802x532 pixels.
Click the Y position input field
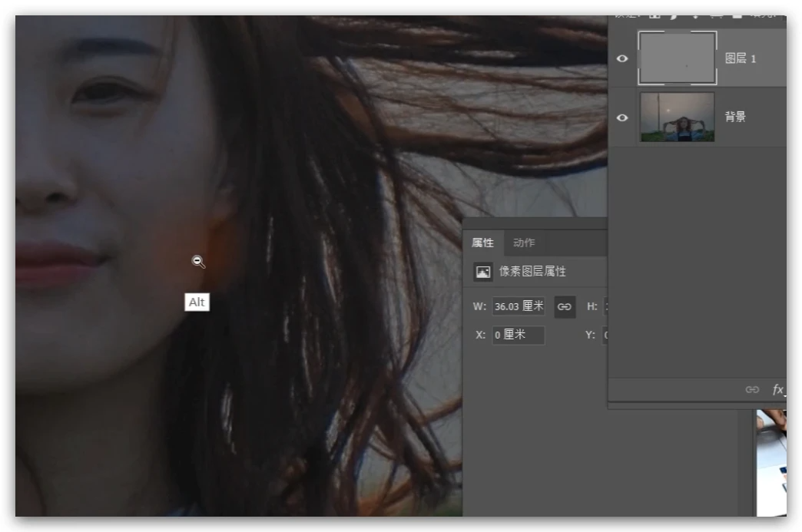click(605, 335)
